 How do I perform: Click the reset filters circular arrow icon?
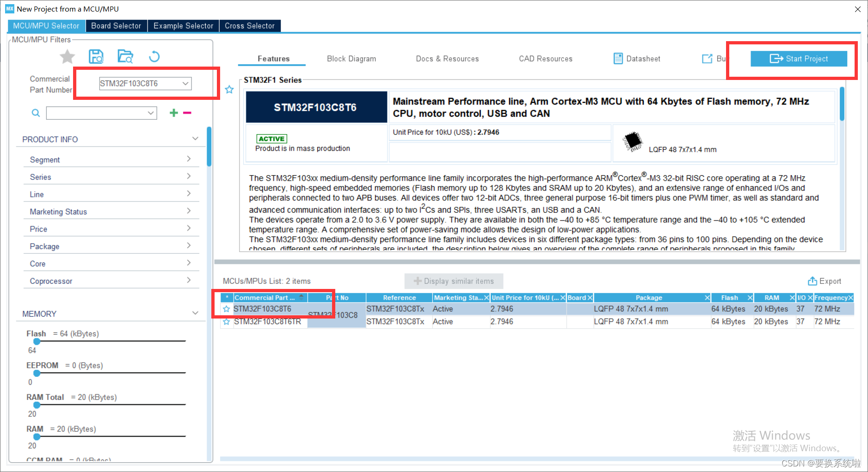(154, 56)
